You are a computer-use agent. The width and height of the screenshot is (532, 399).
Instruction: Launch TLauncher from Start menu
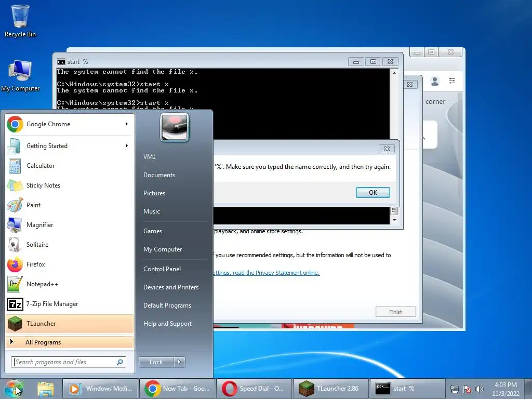tap(70, 323)
